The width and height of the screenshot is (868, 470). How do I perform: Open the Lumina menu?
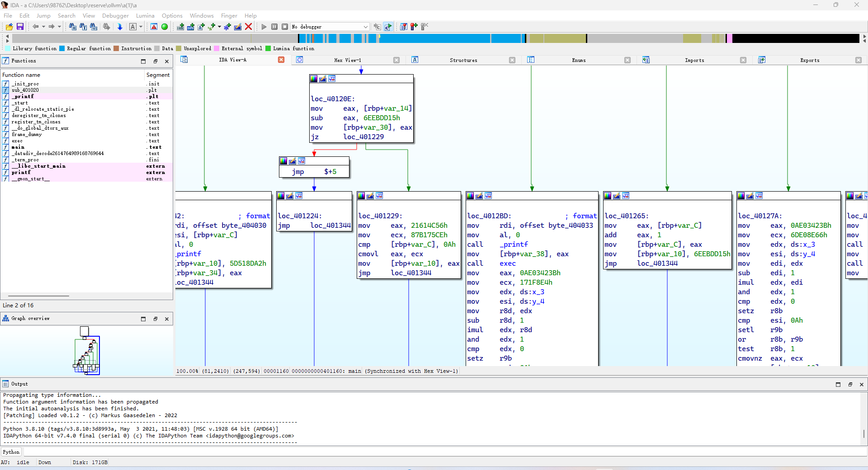(145, 15)
